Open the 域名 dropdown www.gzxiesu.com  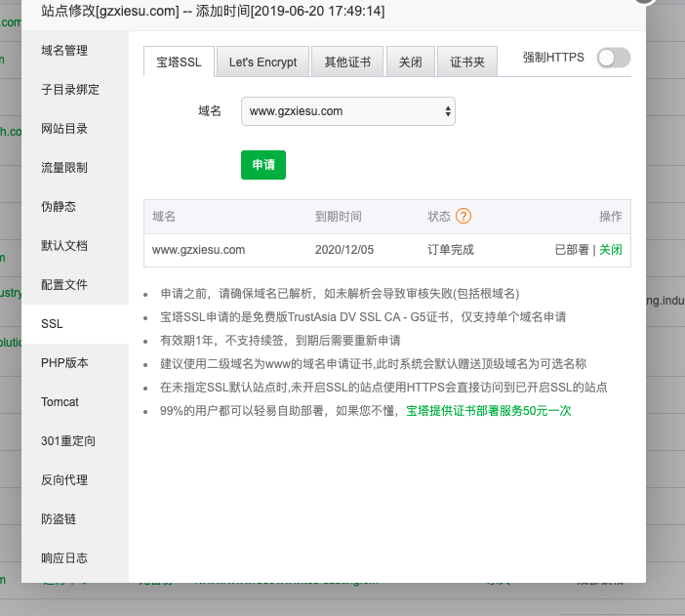click(348, 111)
